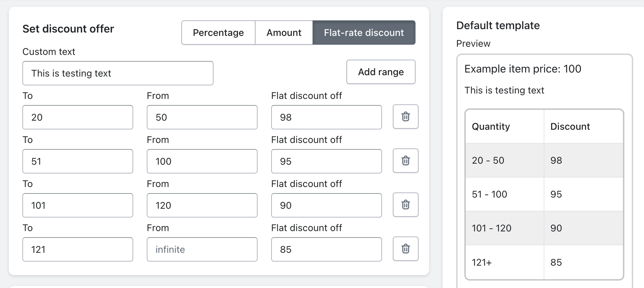Click the preview discount cell 90
644x288 pixels.
pyautogui.click(x=583, y=228)
